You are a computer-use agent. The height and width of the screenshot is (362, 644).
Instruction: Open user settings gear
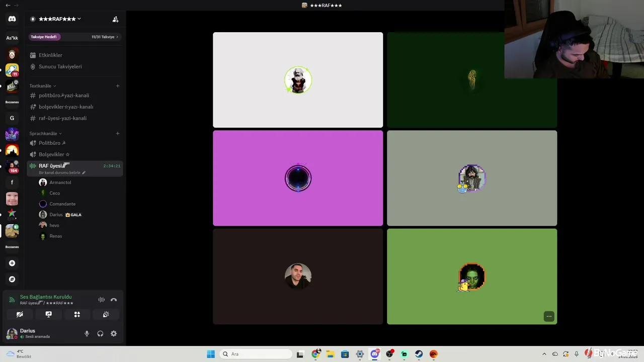[114, 333]
